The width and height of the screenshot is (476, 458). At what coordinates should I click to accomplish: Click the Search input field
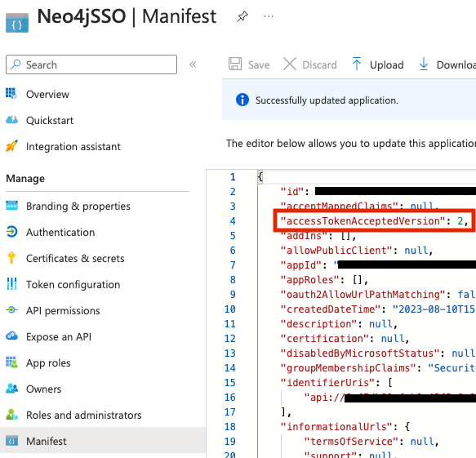[x=91, y=64]
